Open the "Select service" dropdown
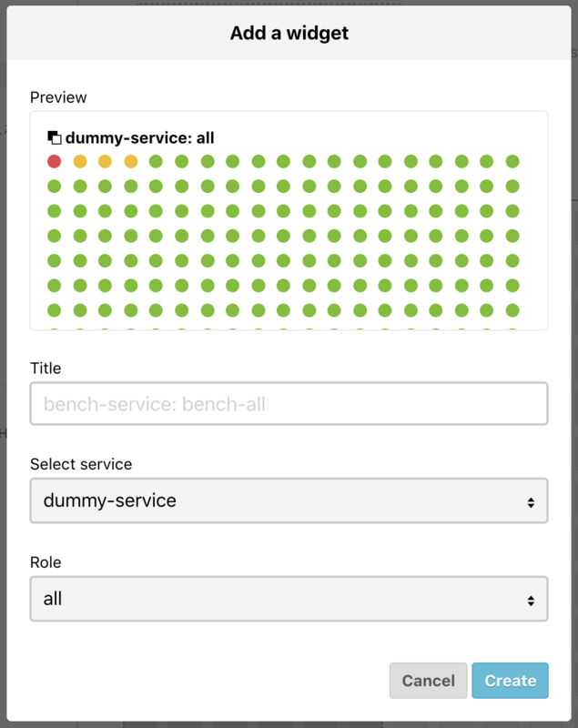The height and width of the screenshot is (728, 578). [289, 500]
